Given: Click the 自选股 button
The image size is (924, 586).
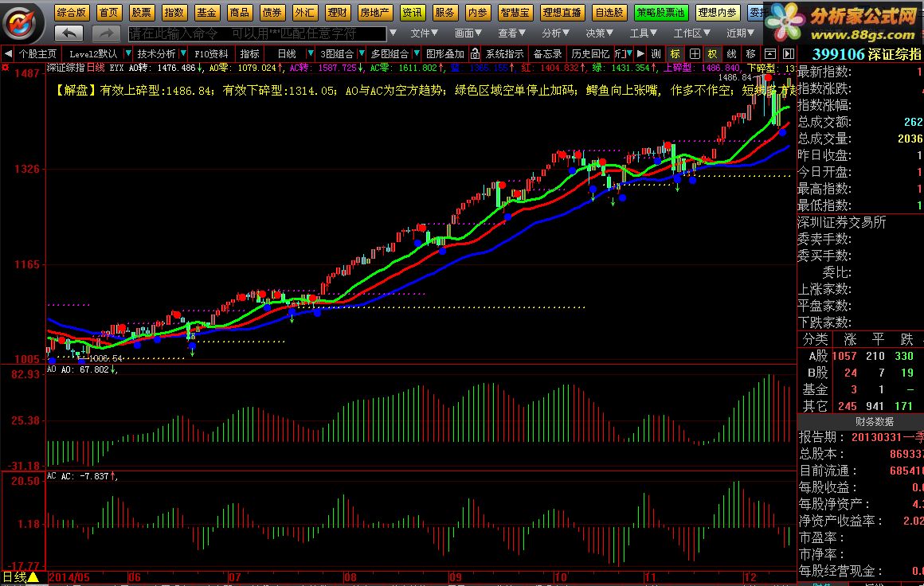Looking at the screenshot, I should click(x=609, y=12).
